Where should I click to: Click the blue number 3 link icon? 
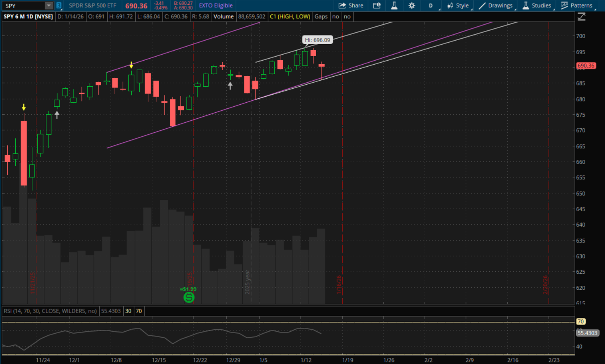click(x=59, y=6)
